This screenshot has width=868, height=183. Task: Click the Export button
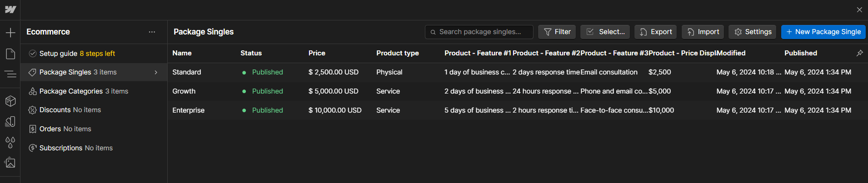(655, 32)
